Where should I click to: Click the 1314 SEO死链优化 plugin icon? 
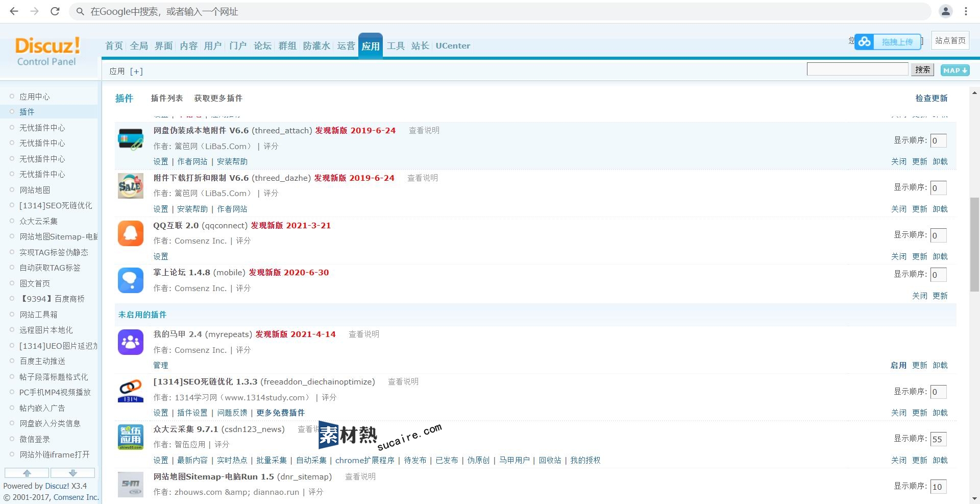(x=131, y=391)
